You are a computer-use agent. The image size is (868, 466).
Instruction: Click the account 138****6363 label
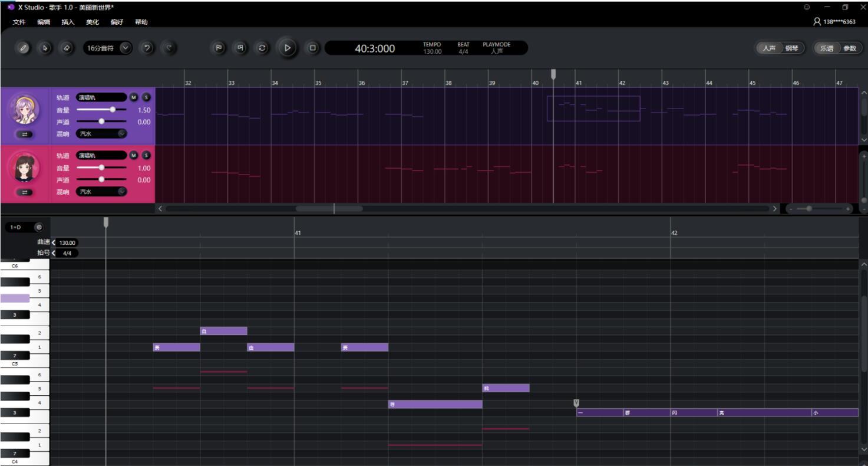coord(839,22)
